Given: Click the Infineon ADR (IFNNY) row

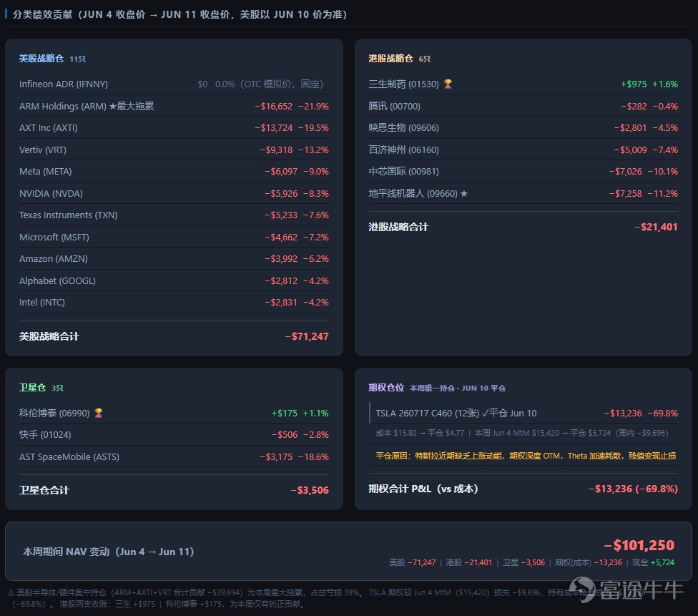Looking at the screenshot, I should point(174,84).
